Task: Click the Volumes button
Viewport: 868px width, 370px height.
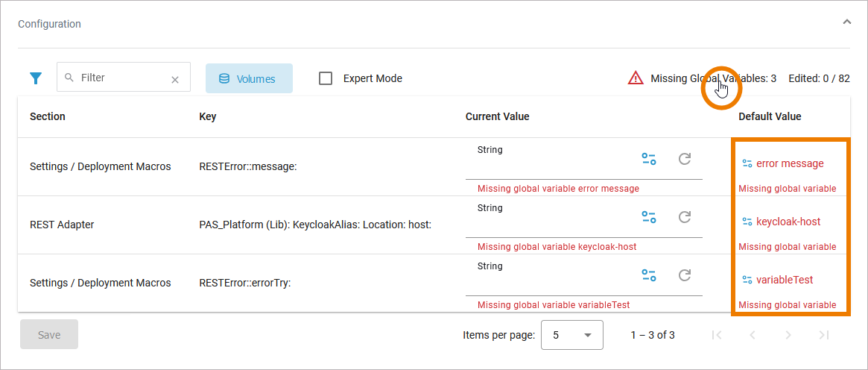Action: [249, 78]
